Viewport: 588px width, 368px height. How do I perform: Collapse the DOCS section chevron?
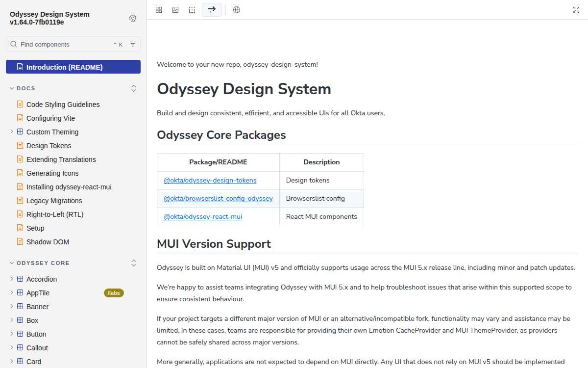12,88
